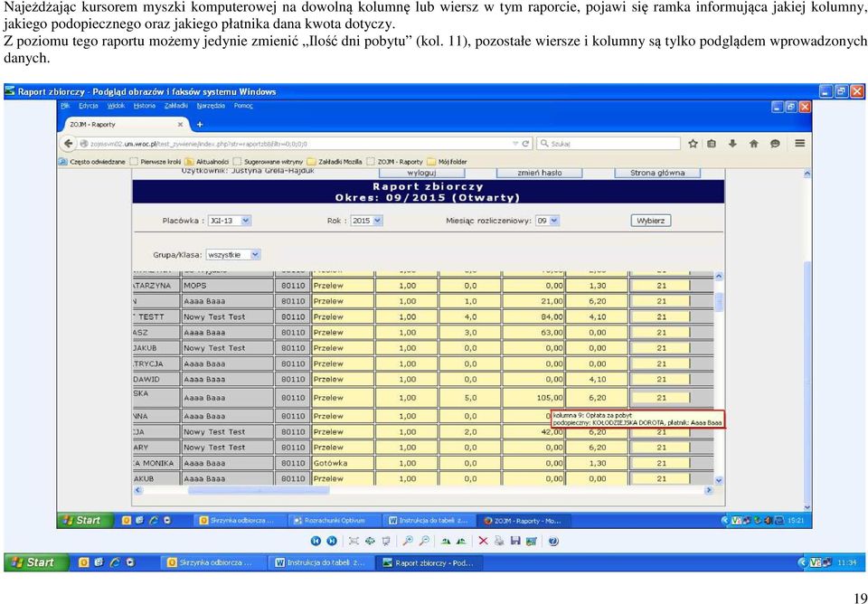Open Skrzynka odbiorcza in the bottom taskbar
868x604 pixels.
coord(213,562)
